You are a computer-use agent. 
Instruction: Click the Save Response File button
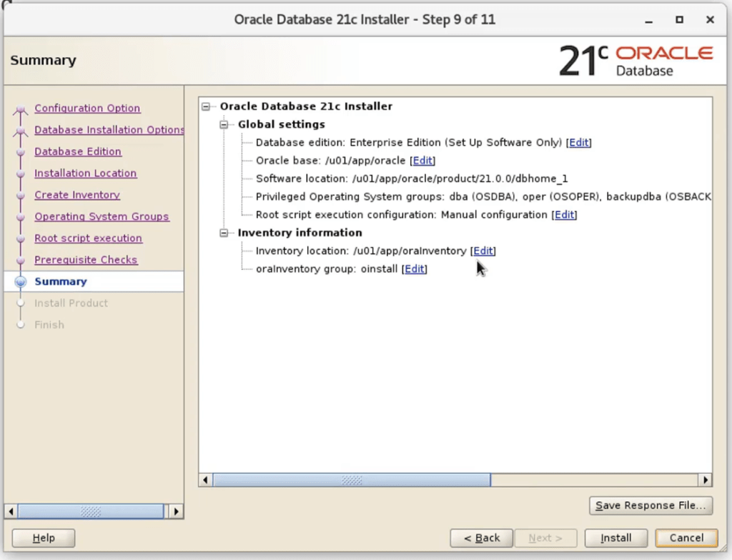coord(651,506)
